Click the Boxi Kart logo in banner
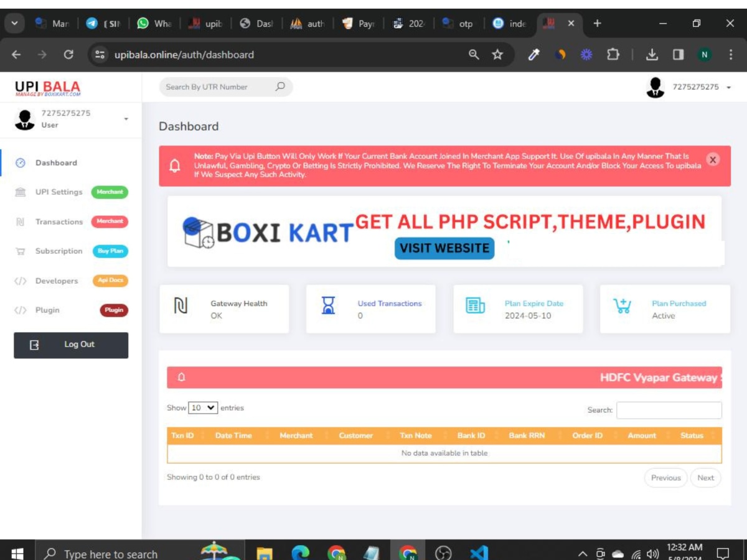Screen dimensions: 747x560 (268, 233)
